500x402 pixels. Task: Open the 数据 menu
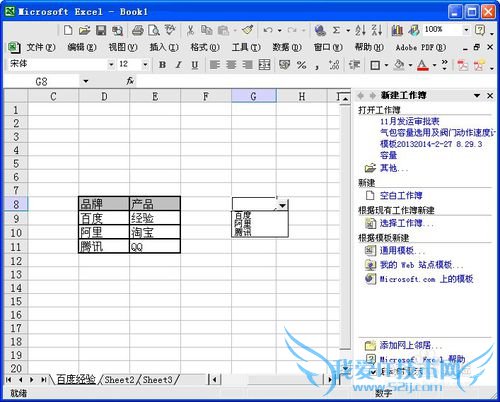point(287,48)
